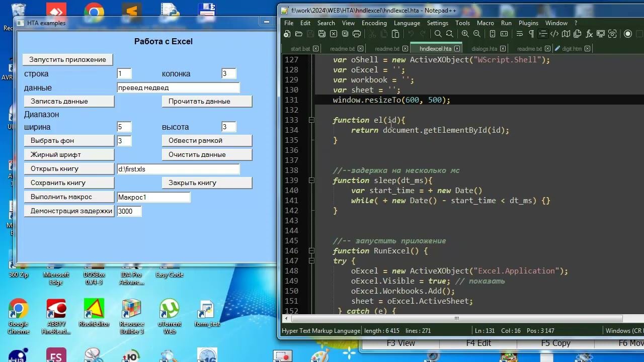
Task: Toggle the Monitoring eye icon
Action: 612,34
